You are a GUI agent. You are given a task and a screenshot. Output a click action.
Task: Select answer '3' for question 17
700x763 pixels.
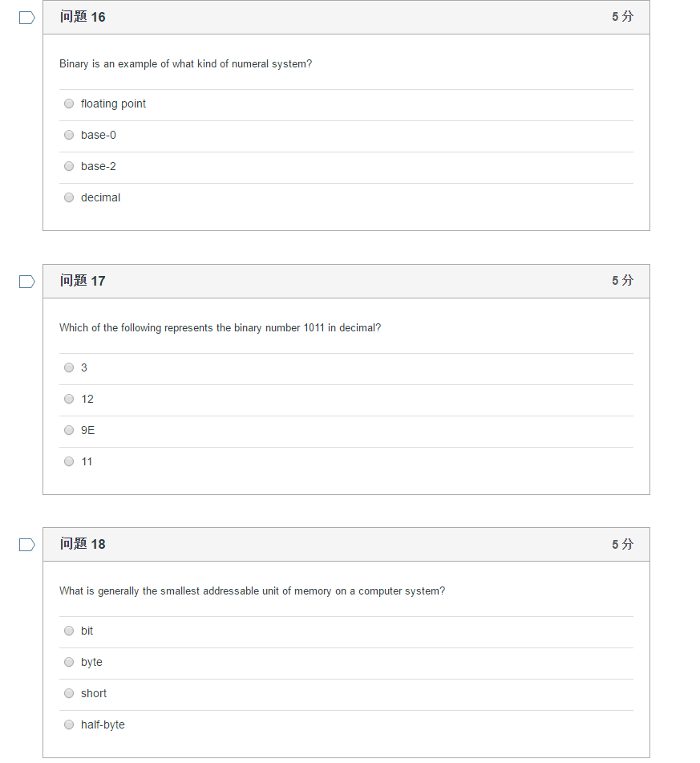(69, 367)
